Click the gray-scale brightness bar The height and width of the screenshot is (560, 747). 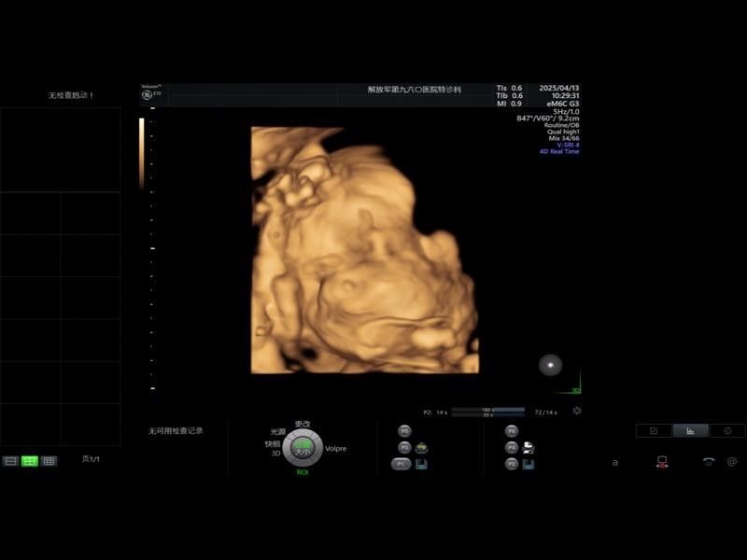tap(142, 153)
